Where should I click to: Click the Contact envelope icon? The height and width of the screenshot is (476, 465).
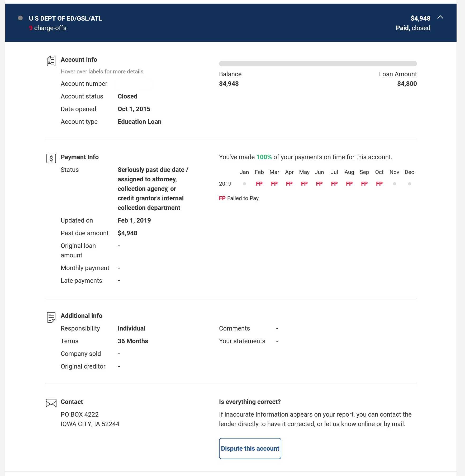point(51,403)
